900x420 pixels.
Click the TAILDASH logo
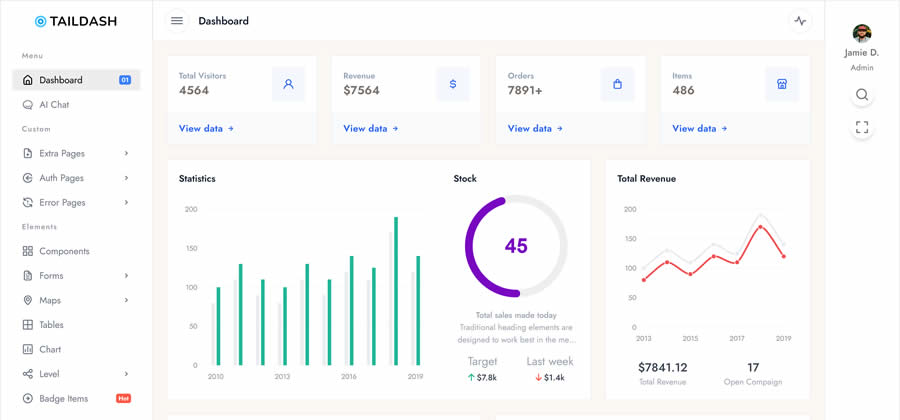click(x=76, y=21)
